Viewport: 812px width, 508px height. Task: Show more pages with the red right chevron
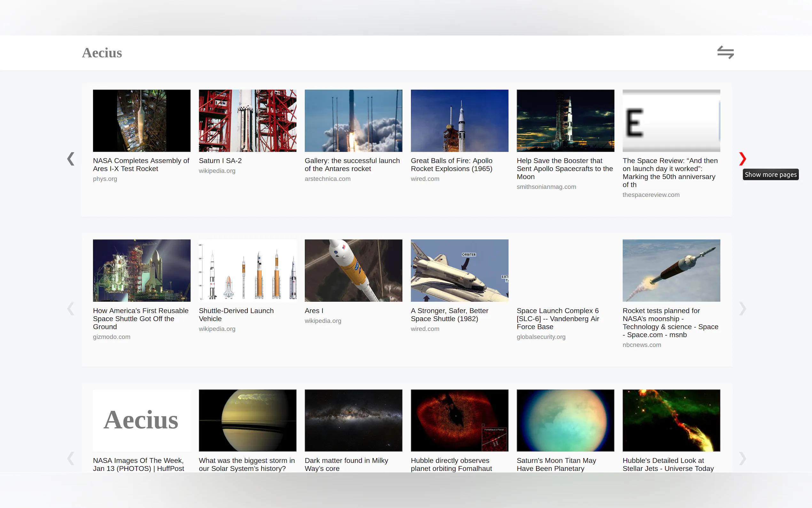[x=742, y=159]
